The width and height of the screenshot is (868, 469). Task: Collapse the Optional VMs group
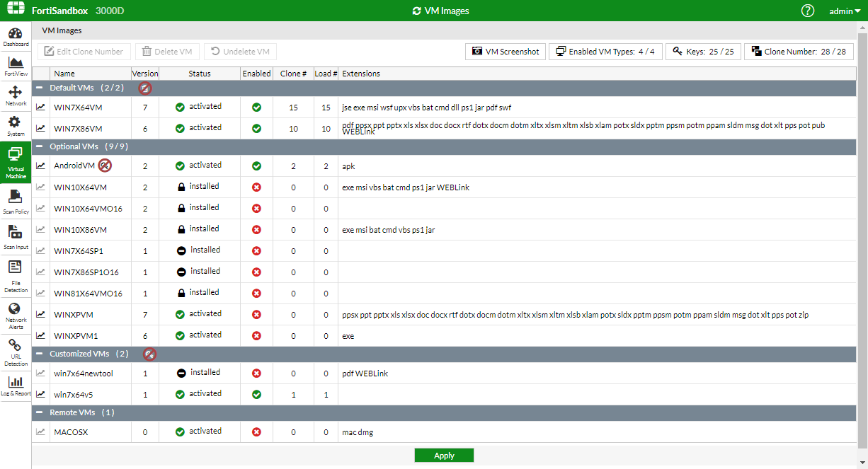(x=40, y=146)
